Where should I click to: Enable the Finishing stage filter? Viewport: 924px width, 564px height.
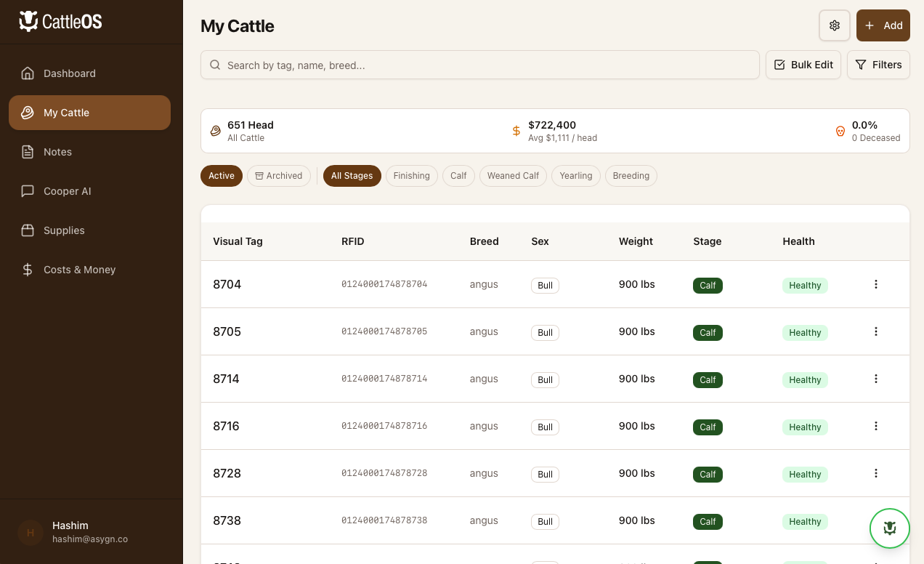tap(411, 176)
